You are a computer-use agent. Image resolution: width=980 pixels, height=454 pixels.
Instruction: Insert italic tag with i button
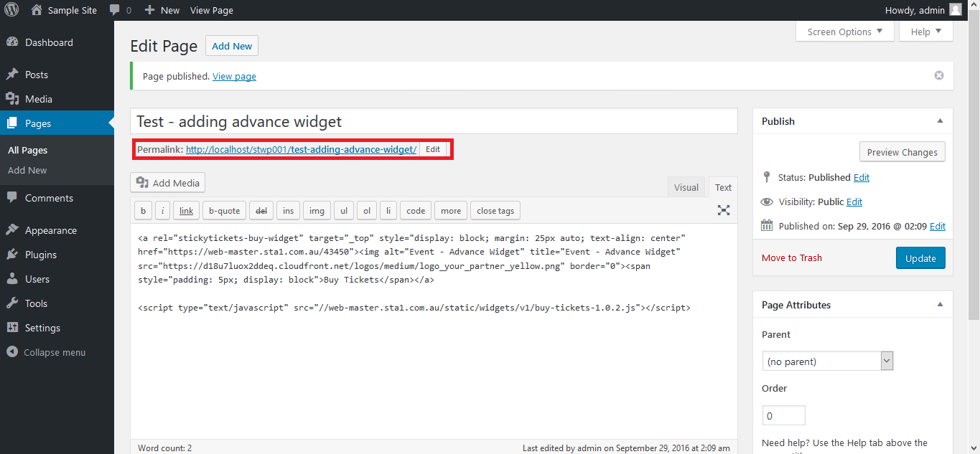coord(163,210)
